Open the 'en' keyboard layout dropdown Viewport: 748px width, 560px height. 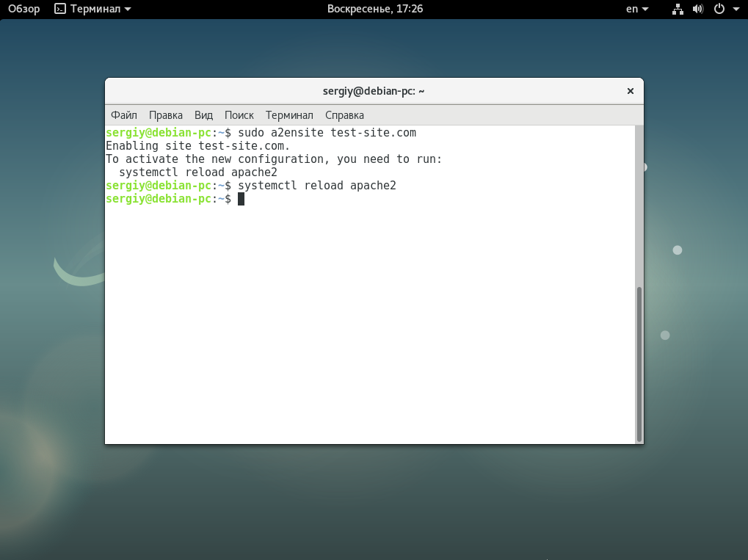(x=636, y=10)
